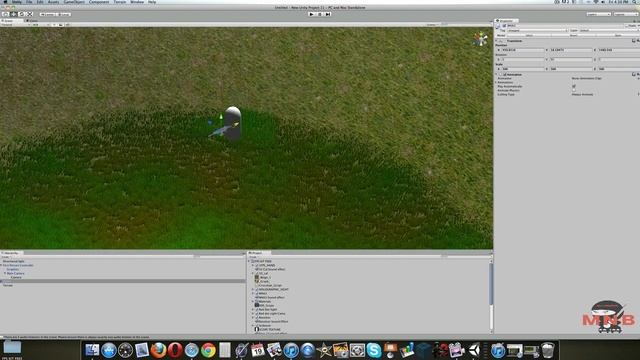Uncheck Play Automatically

(x=574, y=87)
